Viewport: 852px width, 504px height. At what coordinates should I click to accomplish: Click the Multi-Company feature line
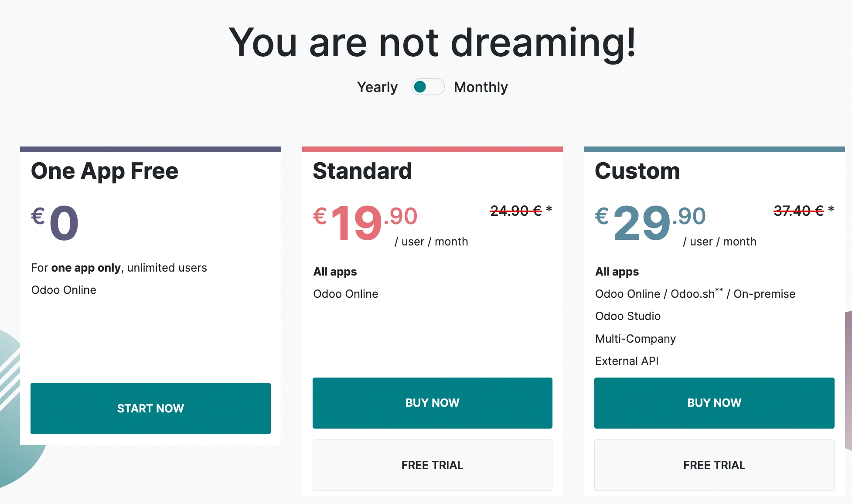635,339
